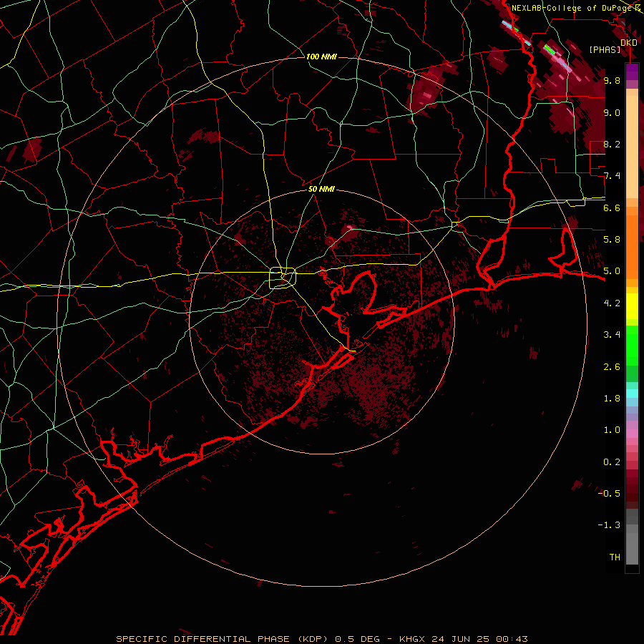Click the "24 JUN 25" date text

point(461,639)
